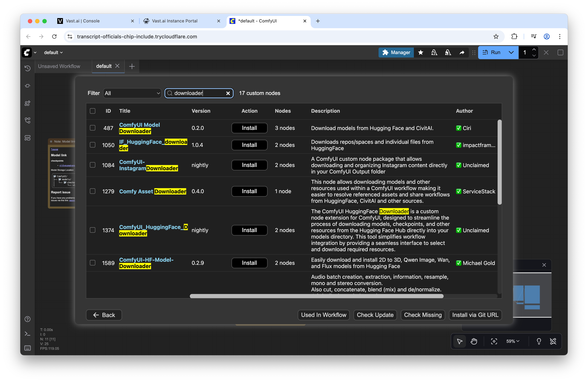The image size is (588, 382).
Task: Open the templates sidebar icon
Action: 27,138
